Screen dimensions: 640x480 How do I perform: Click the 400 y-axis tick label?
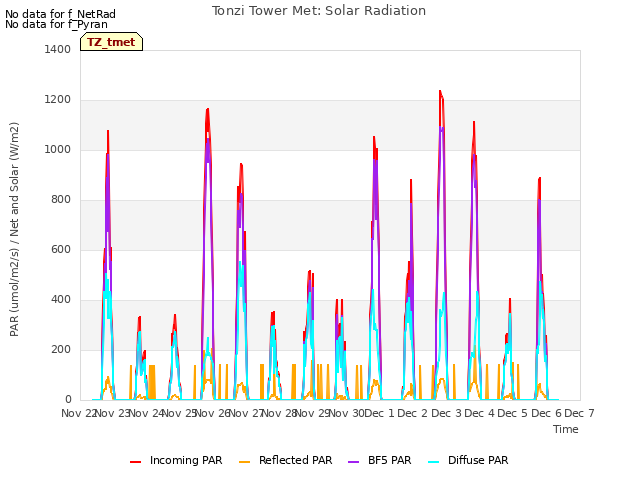pos(61,300)
